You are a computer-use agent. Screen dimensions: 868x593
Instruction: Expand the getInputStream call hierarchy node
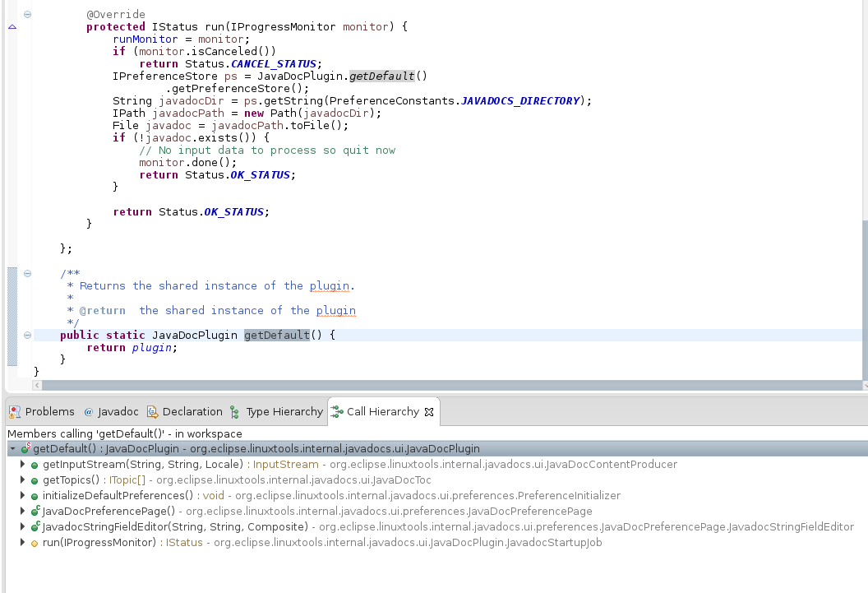coord(21,464)
